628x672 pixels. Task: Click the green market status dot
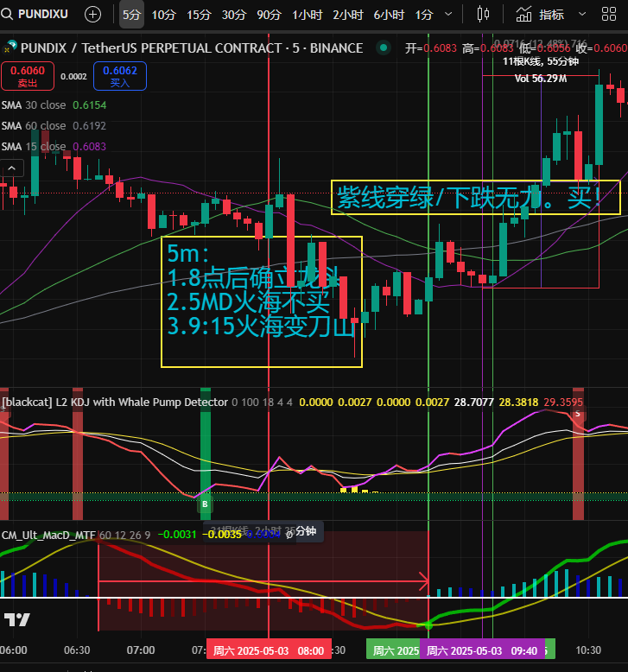[384, 48]
